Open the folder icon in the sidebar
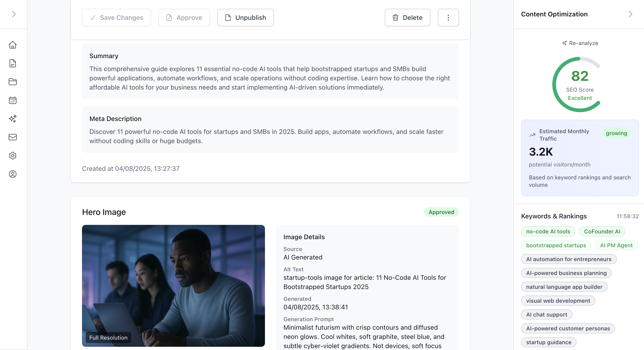The width and height of the screenshot is (644, 350). [13, 82]
